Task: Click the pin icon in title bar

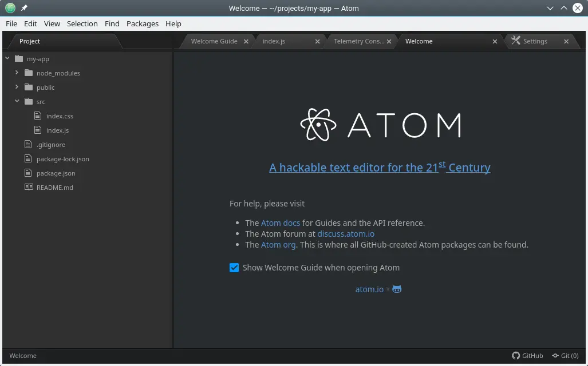Action: click(x=24, y=8)
